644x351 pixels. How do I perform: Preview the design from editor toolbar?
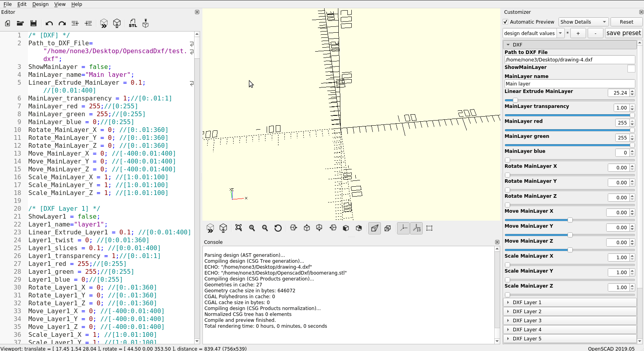104,24
